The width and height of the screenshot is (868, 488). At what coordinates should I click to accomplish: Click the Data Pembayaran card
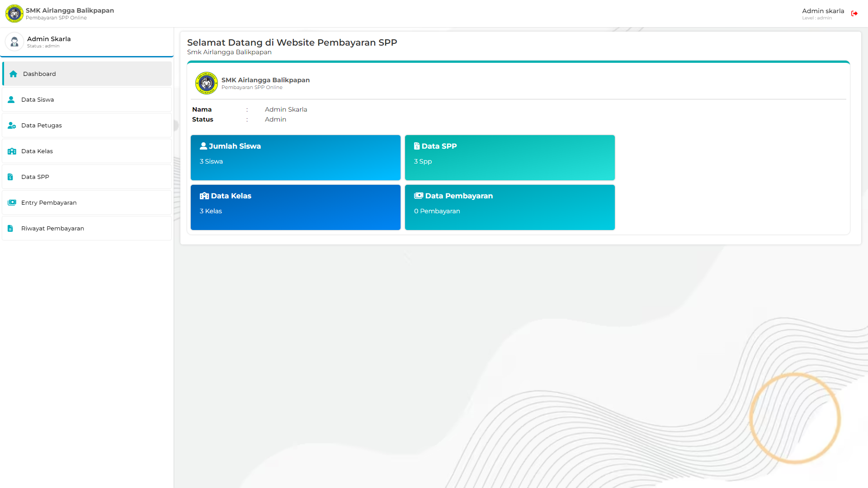coord(509,207)
